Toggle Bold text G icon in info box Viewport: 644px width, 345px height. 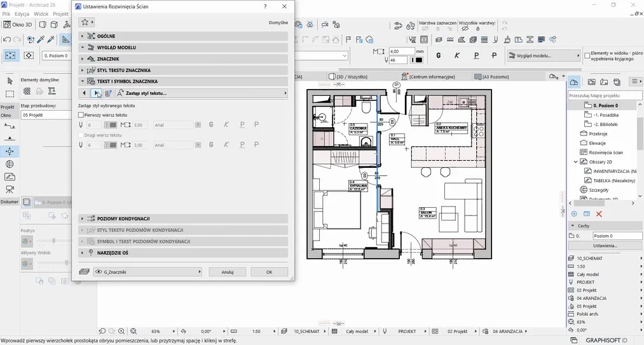tap(439, 56)
